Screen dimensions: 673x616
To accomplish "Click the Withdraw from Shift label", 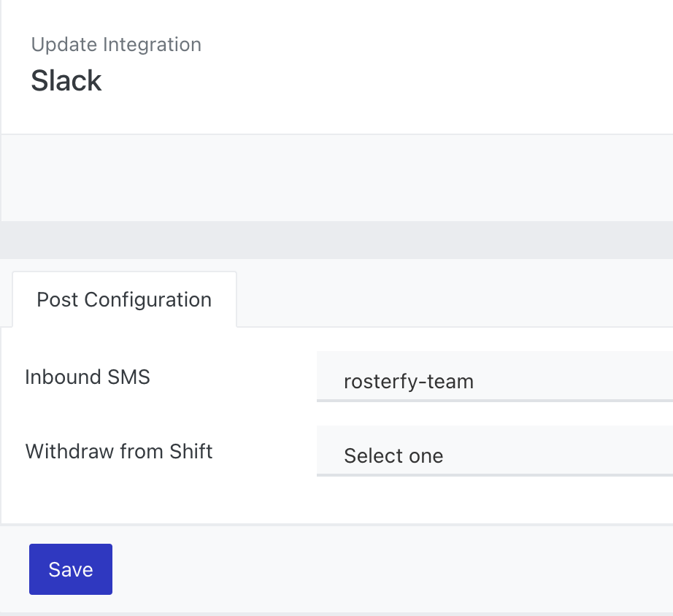I will (119, 451).
